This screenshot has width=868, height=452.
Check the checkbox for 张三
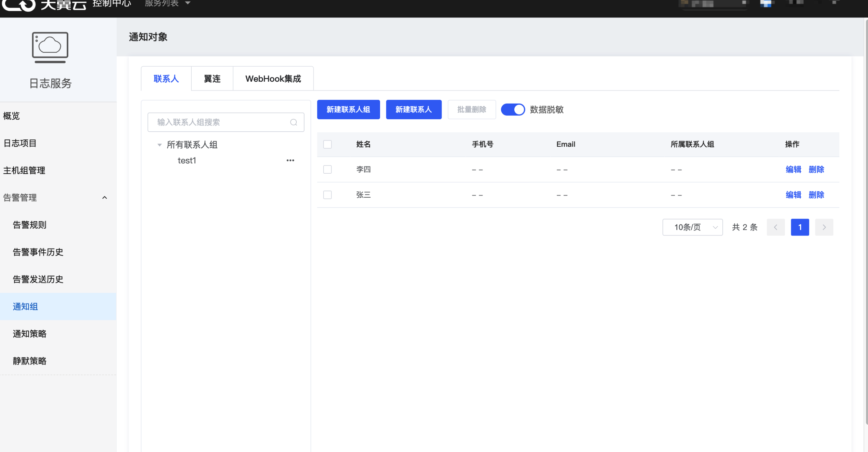[327, 195]
